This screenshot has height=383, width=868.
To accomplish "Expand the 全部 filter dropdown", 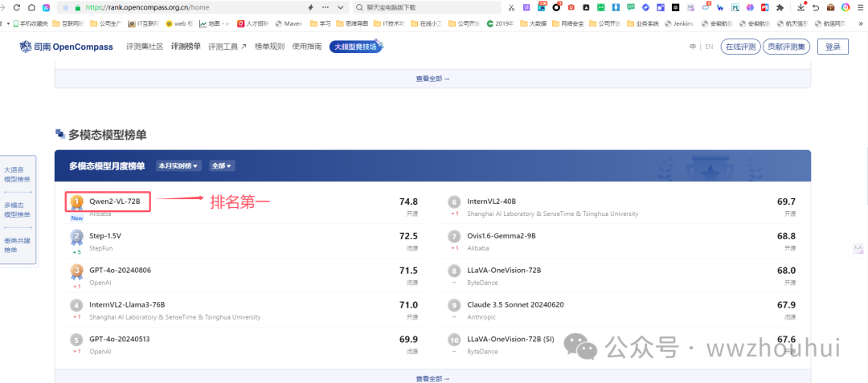I will coord(221,166).
